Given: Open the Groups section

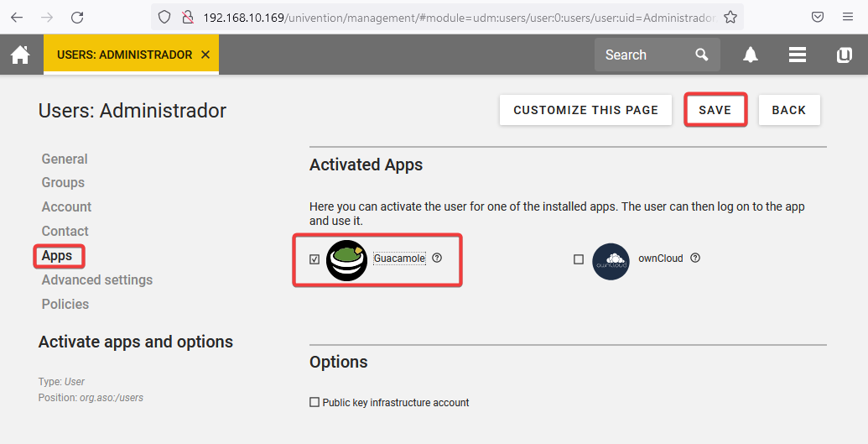Looking at the screenshot, I should [63, 182].
